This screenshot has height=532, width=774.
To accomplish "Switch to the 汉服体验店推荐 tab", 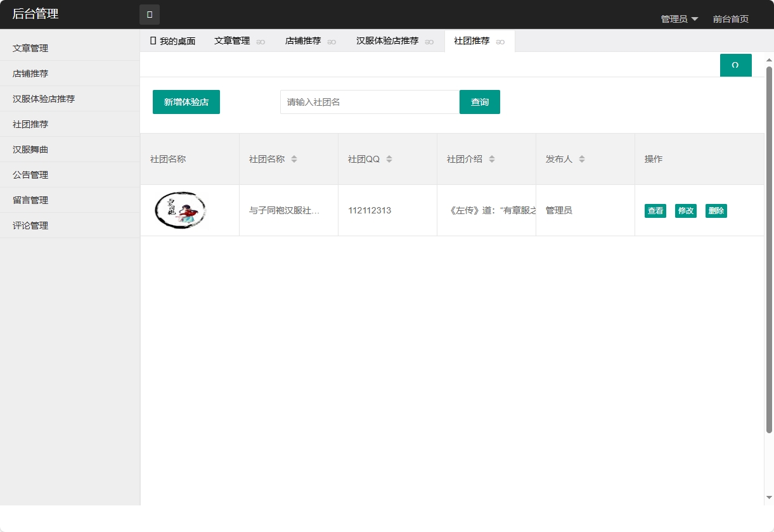I will pyautogui.click(x=388, y=41).
